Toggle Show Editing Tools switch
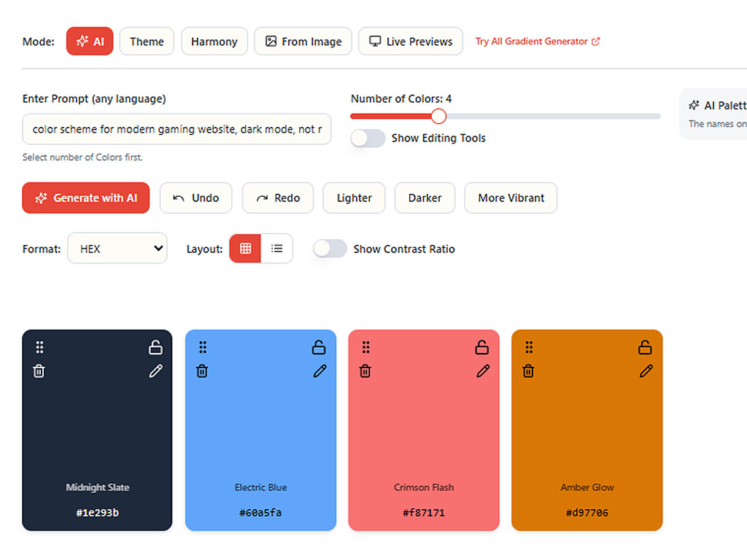Viewport: 747px width, 560px height. point(368,138)
